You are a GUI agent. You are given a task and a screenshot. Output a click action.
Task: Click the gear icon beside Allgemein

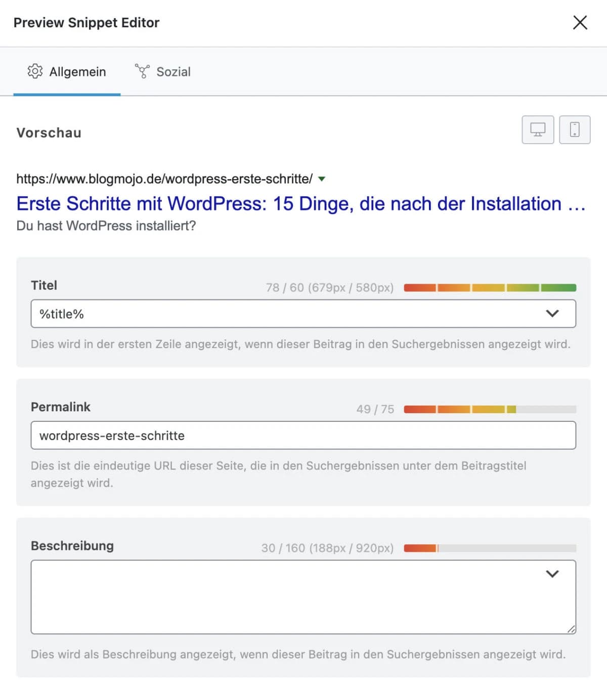click(x=35, y=71)
